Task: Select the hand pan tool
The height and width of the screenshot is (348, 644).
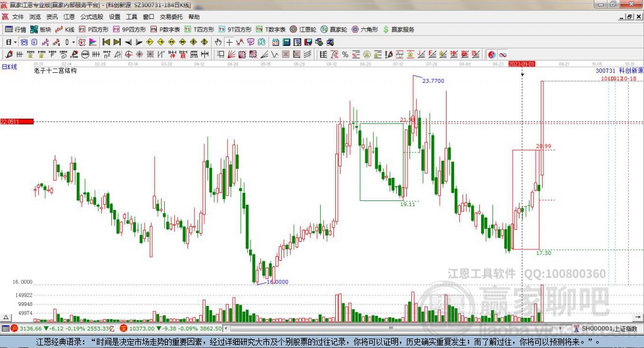Action: tap(218, 42)
